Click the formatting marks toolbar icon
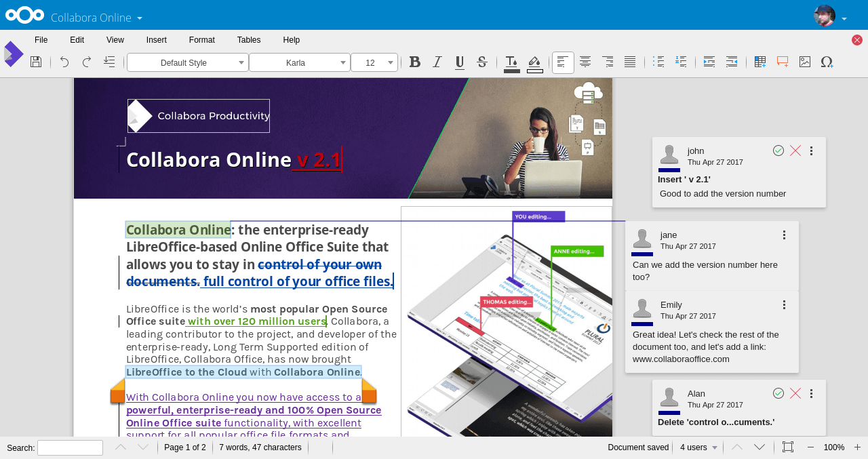The image size is (868, 459). pos(109,62)
